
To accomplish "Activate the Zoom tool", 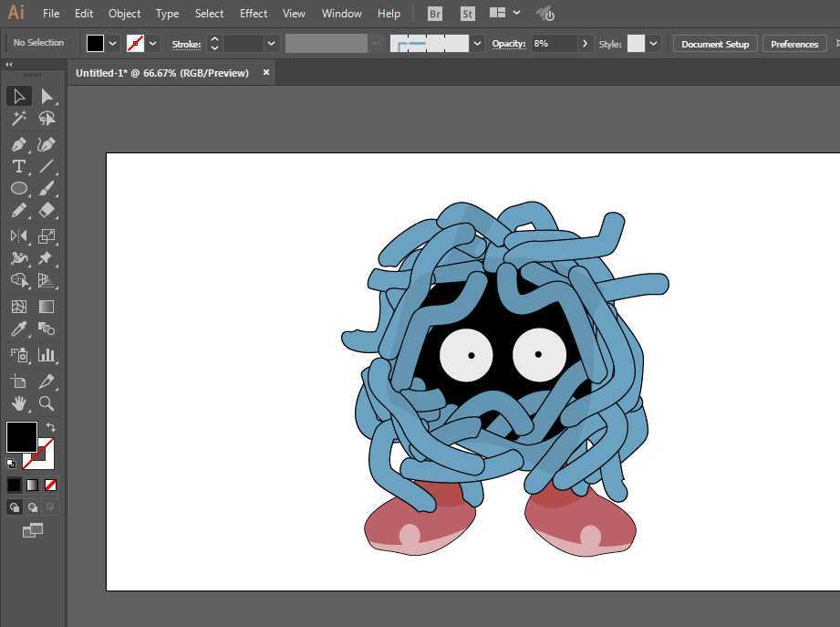I will tap(47, 403).
